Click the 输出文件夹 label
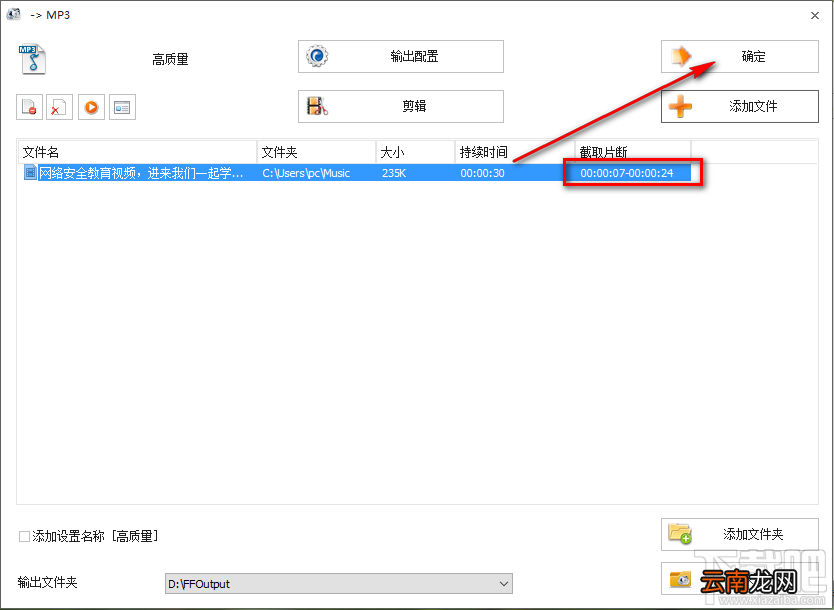This screenshot has width=834, height=610. click(47, 582)
